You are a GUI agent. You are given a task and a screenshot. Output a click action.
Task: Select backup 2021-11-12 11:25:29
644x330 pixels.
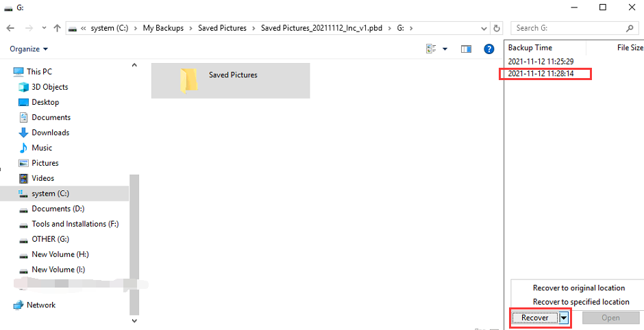[x=541, y=61]
